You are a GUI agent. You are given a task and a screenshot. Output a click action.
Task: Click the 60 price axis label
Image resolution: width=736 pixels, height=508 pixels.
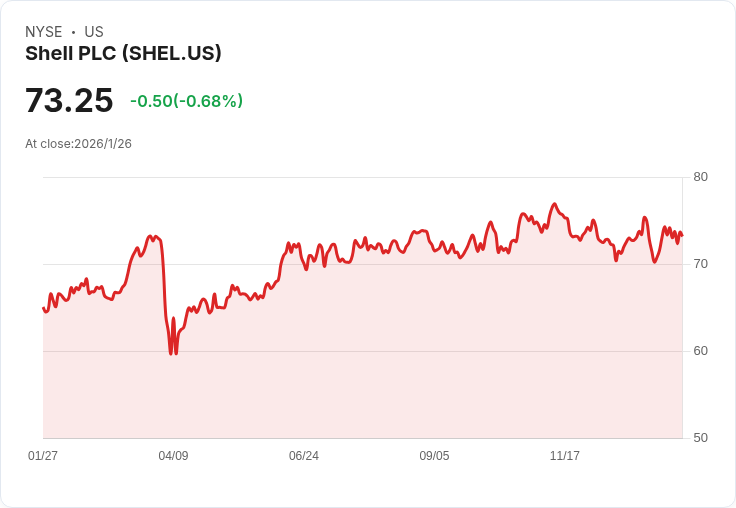(700, 351)
